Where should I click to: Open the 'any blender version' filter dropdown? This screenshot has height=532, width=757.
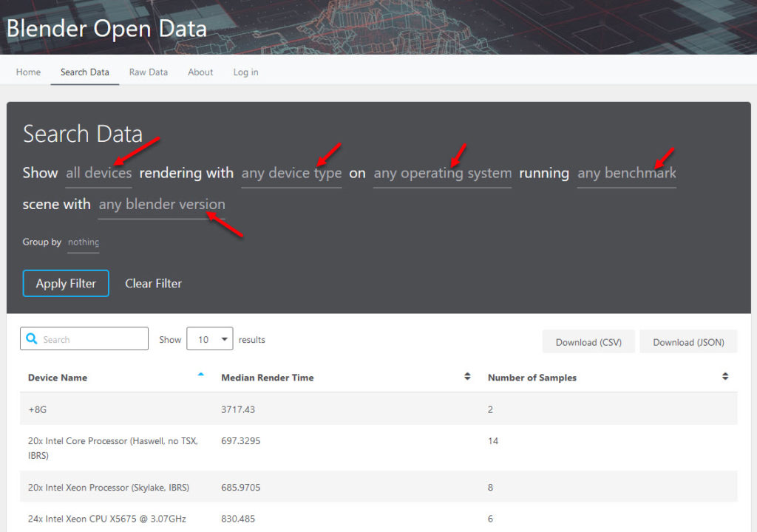pyautogui.click(x=161, y=204)
